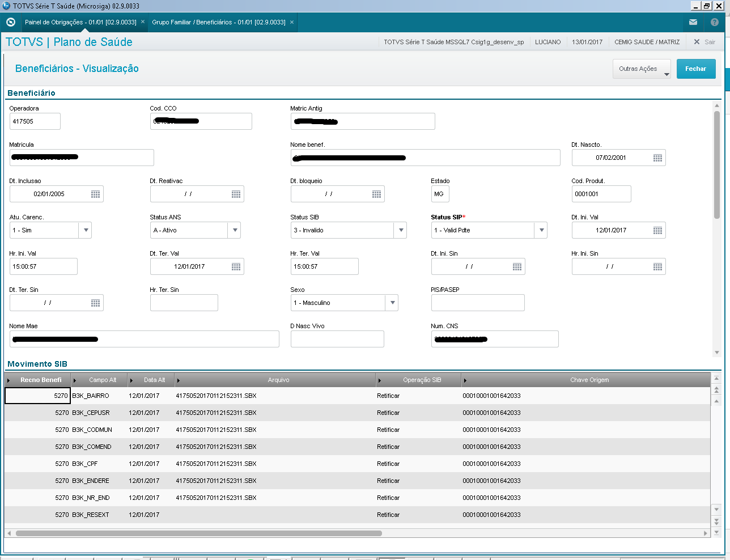Expand the Sexo dropdown
The image size is (730, 560).
392,303
